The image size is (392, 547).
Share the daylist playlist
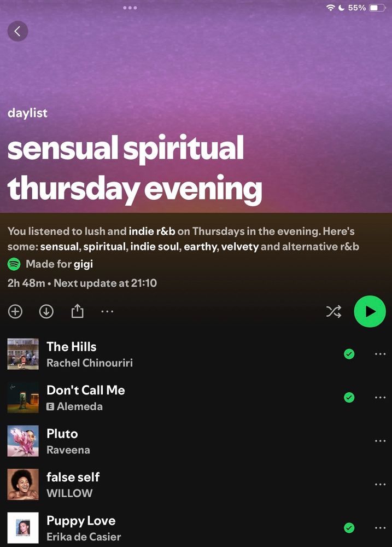pyautogui.click(x=78, y=311)
